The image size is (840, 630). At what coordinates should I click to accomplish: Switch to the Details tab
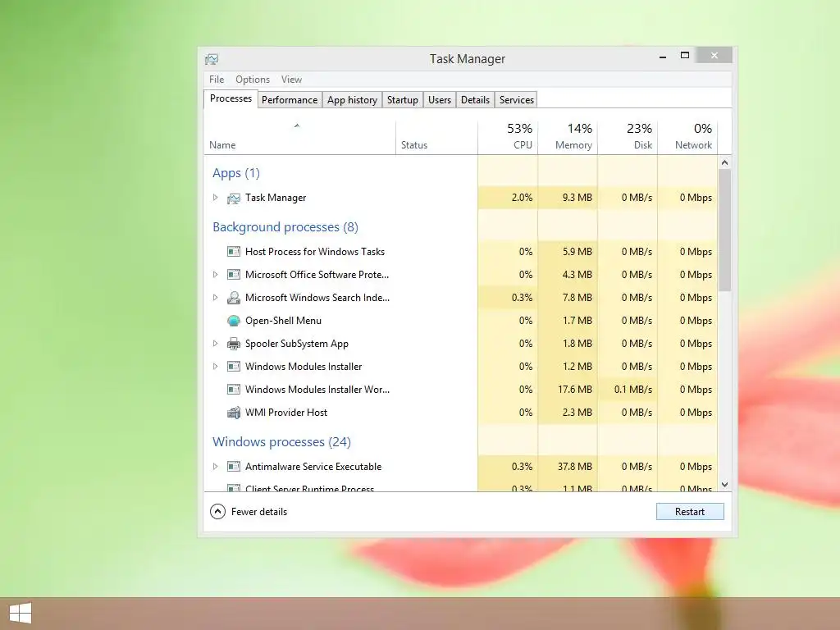(475, 100)
